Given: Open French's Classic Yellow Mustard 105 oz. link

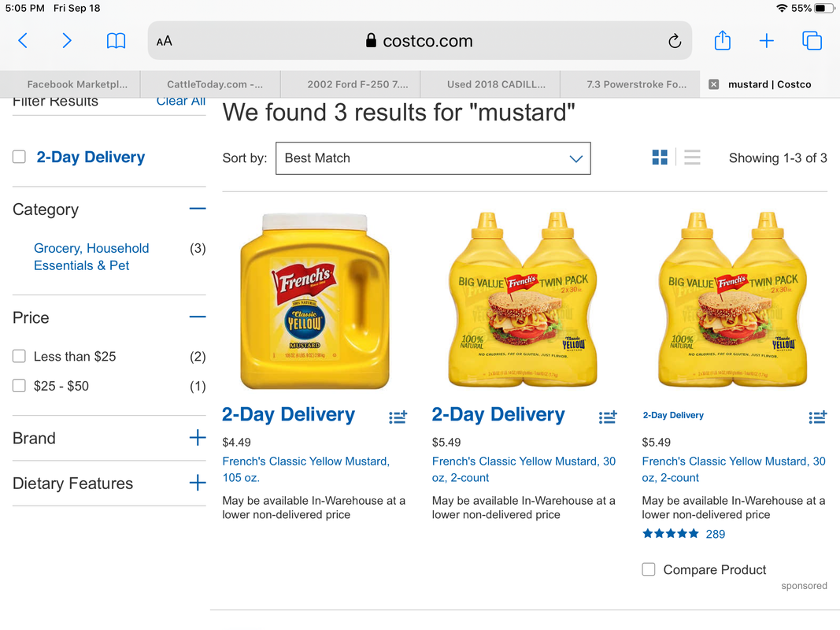Looking at the screenshot, I should (306, 469).
